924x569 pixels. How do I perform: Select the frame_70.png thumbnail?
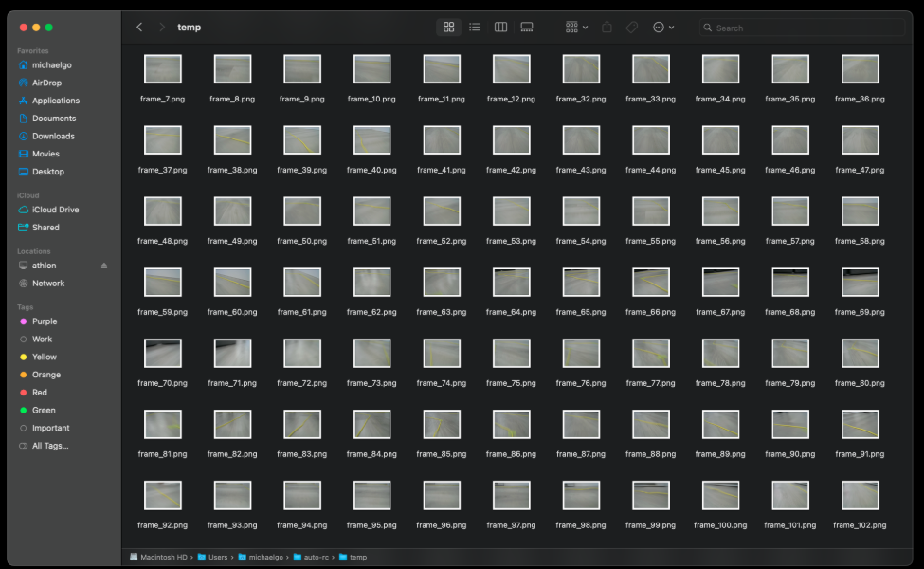pyautogui.click(x=162, y=354)
